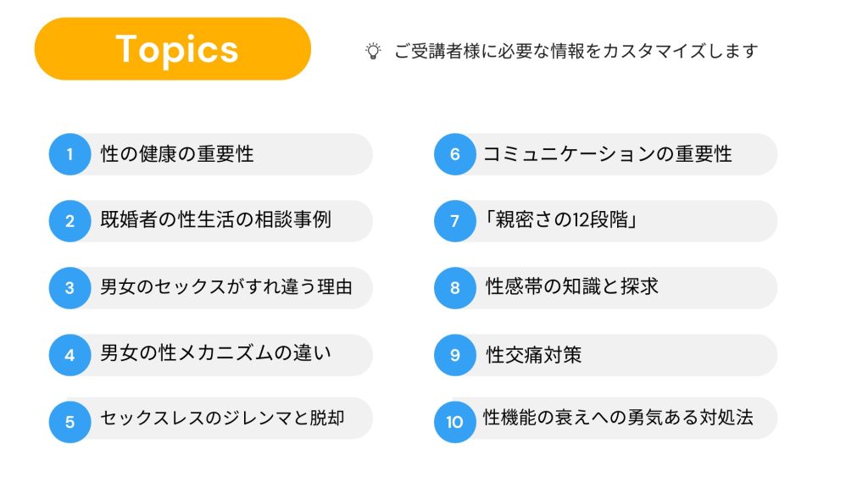
Task: Click the lightbulb icon beside the subtitle
Action: (373, 51)
